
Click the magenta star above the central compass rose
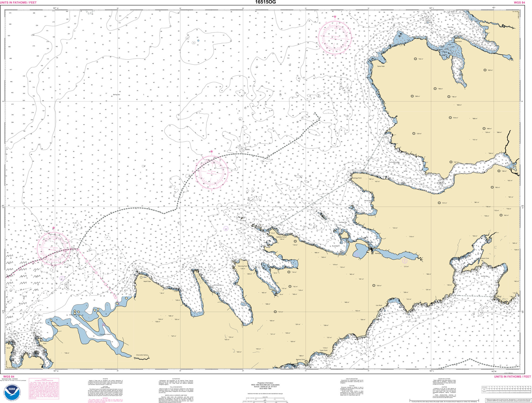(x=212, y=151)
